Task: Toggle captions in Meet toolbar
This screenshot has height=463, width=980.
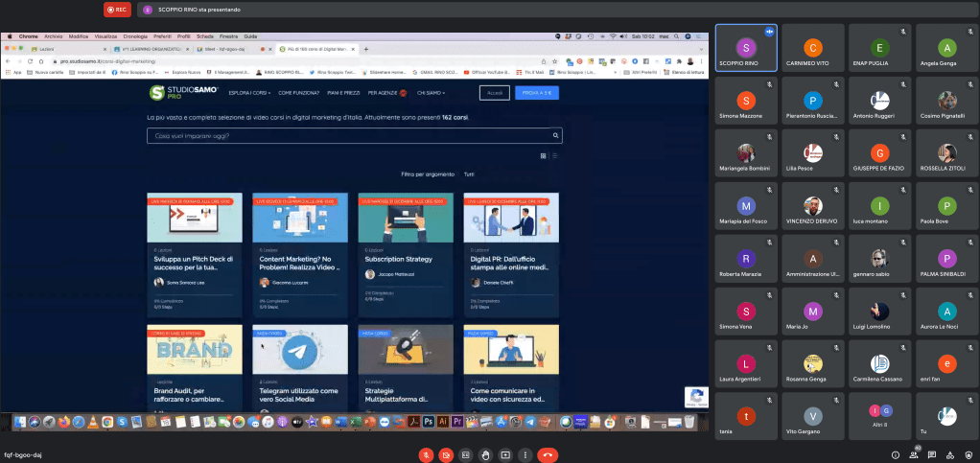Action: 465,454
